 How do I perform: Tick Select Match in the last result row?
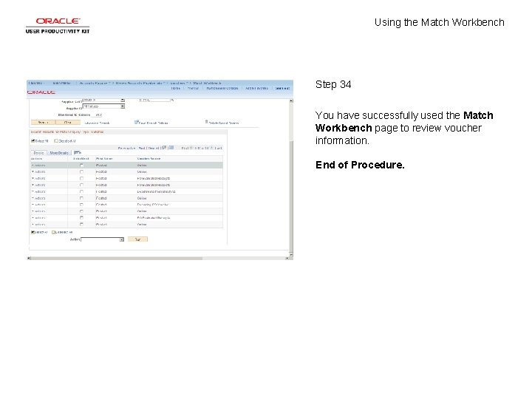click(x=81, y=225)
